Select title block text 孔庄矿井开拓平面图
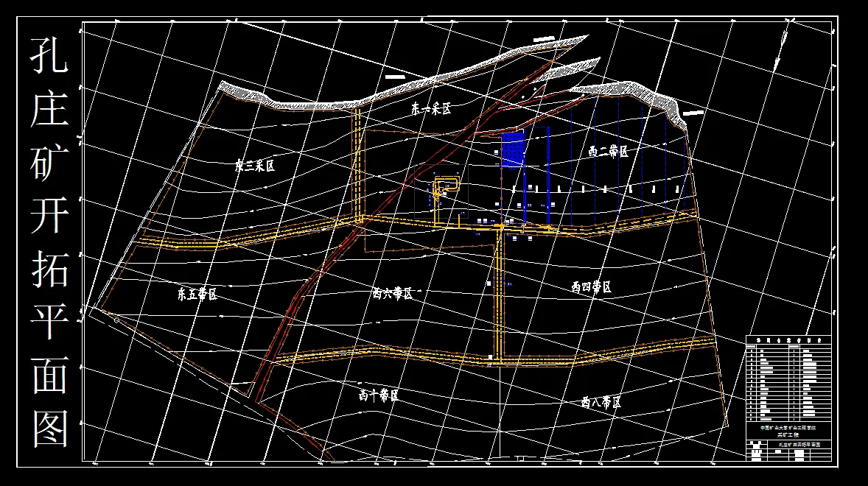The height and width of the screenshot is (486, 868). pos(799,445)
